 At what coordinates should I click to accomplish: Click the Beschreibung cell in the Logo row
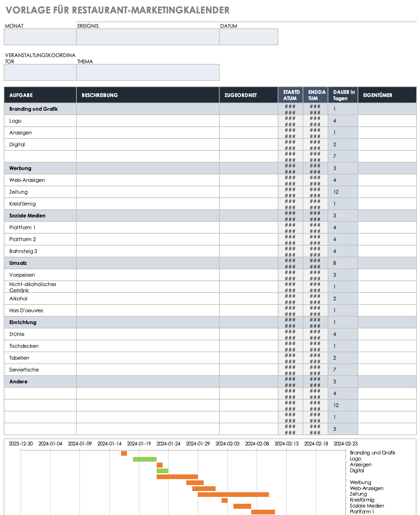(x=148, y=121)
